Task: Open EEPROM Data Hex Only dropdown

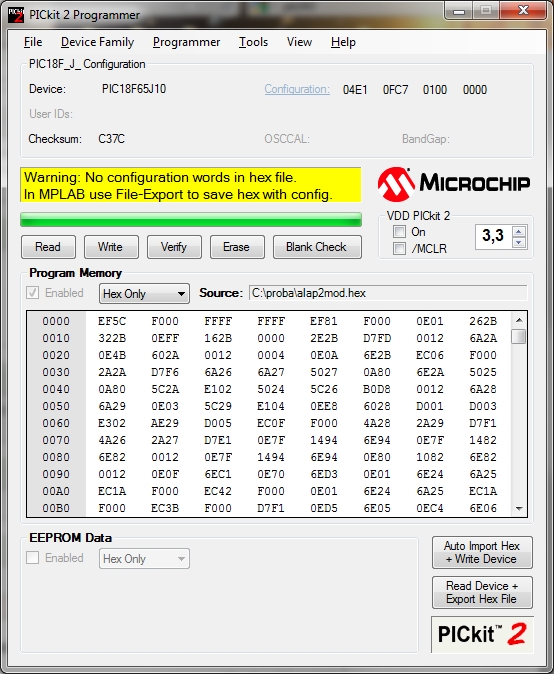Action: coord(144,559)
